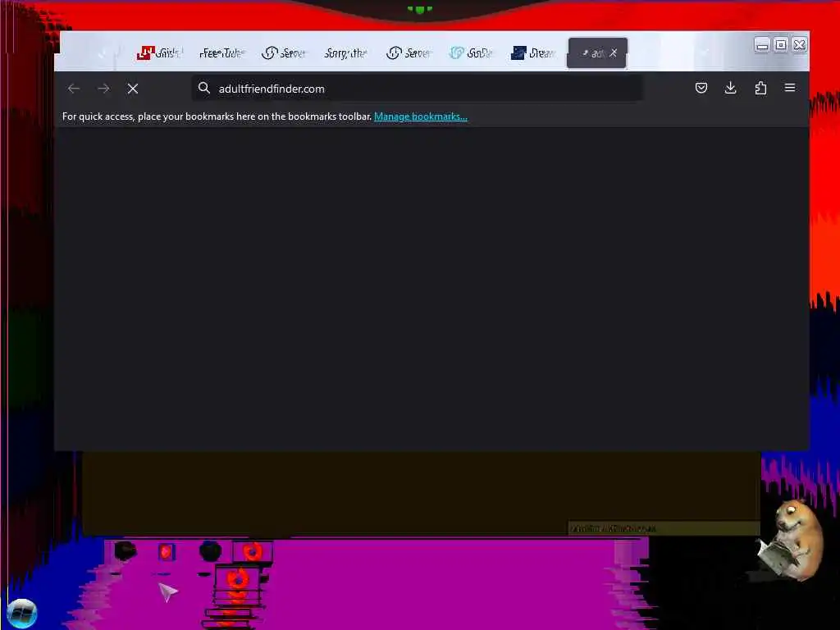
Task: Go forward to the next page
Action: pos(104,89)
